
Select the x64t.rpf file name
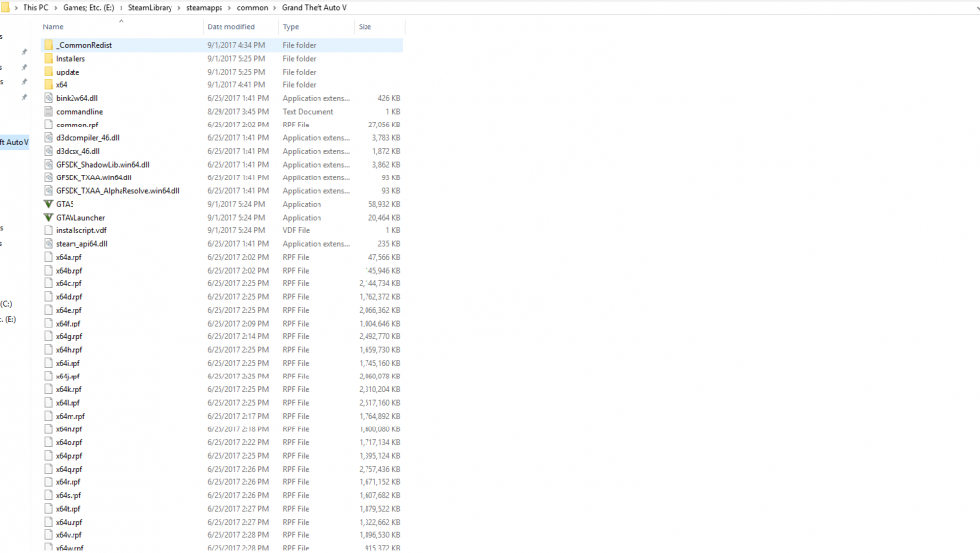tap(69, 509)
